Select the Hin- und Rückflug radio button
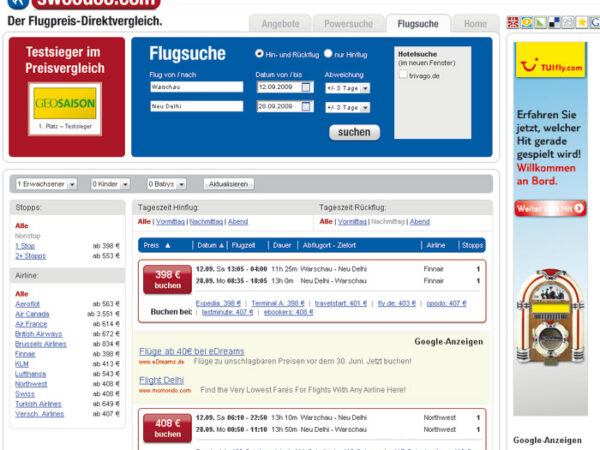This screenshot has height=450, width=600. [x=259, y=53]
